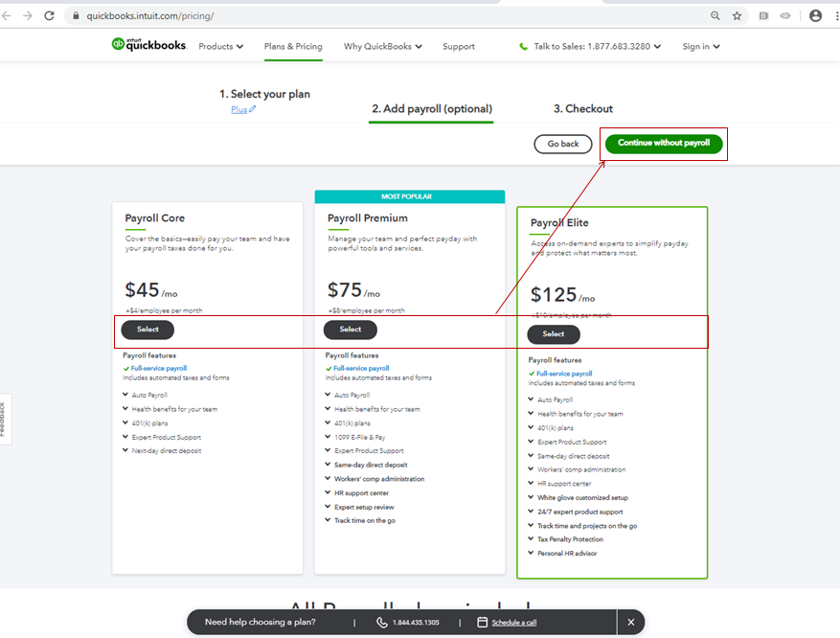840x638 pixels.
Task: Expand Next-day direct deposit in Payroll Core
Action: pos(162,451)
